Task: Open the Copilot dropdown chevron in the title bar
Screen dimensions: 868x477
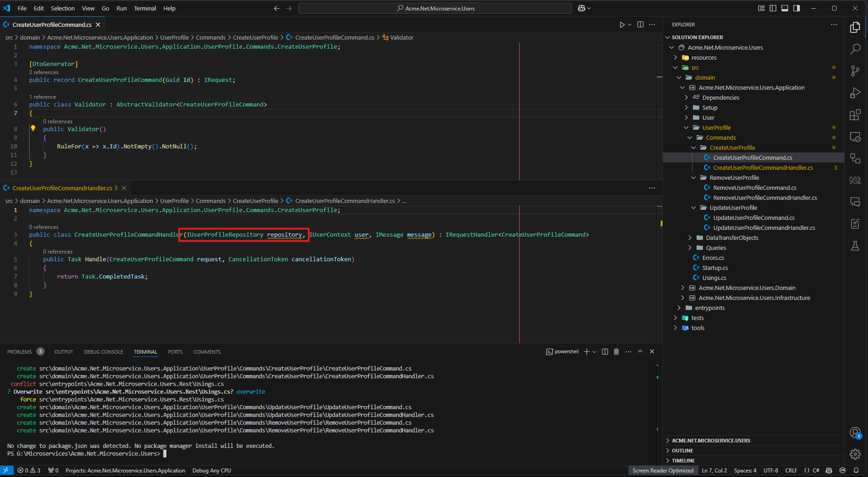Action: pyautogui.click(x=589, y=8)
